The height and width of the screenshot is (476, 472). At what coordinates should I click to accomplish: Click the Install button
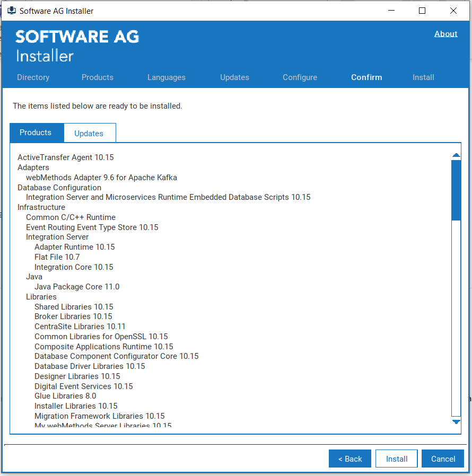click(396, 458)
